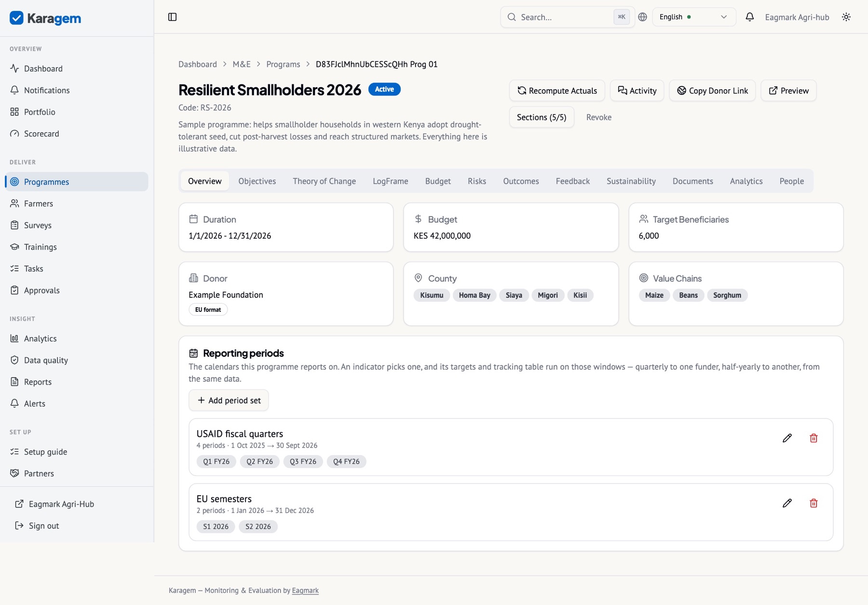Click Add period set

(x=229, y=401)
